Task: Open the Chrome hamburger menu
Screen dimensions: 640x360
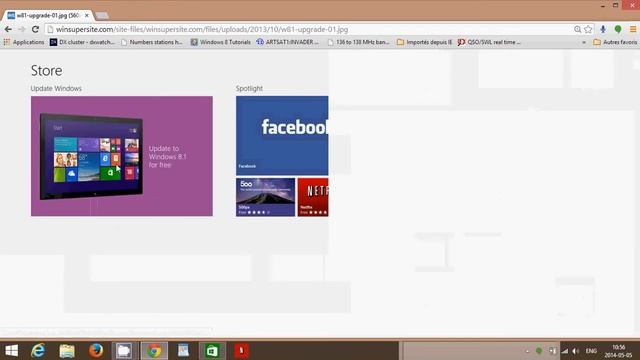Action: [x=633, y=29]
